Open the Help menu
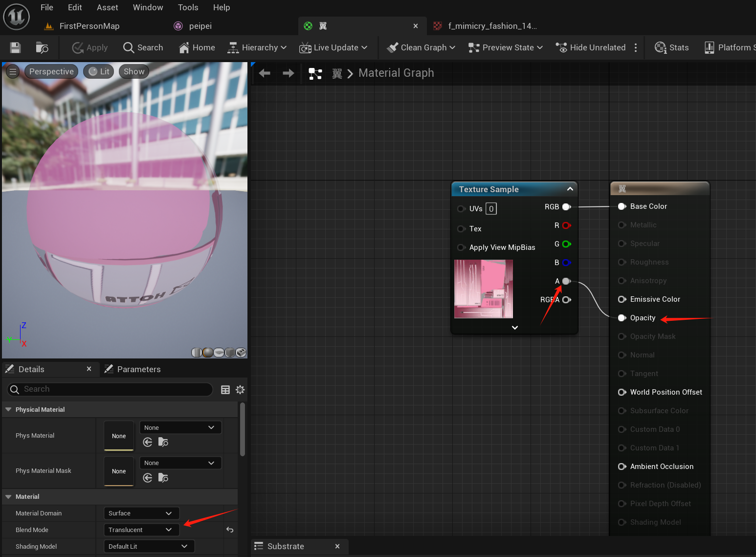Viewport: 756px width, 557px height. [x=222, y=7]
